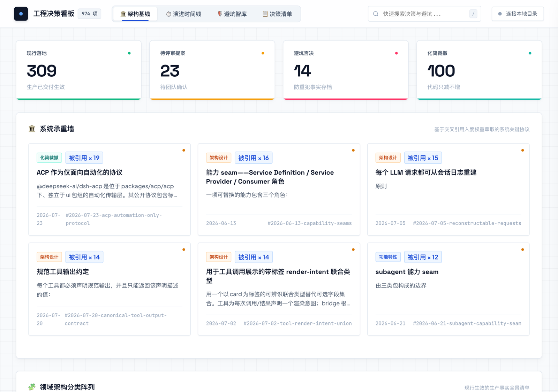Click the orange status dot on ACP card
This screenshot has width=558, height=392.
(184, 151)
